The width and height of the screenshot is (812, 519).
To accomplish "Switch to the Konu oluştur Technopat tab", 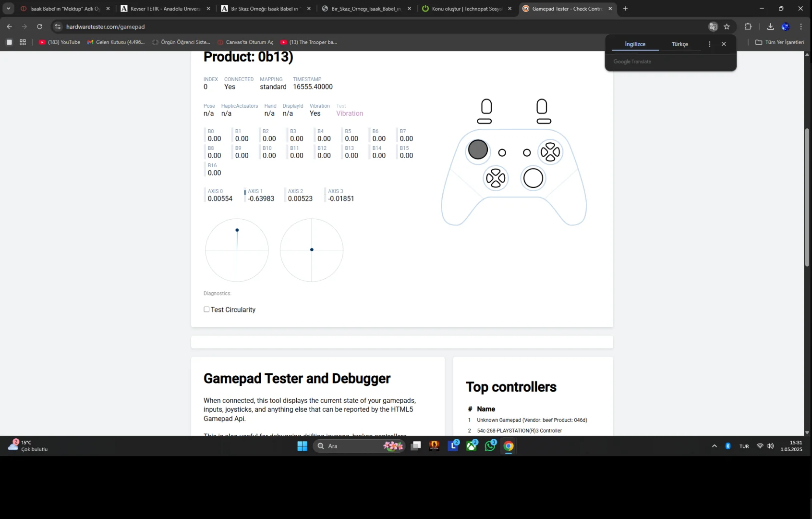I will point(467,9).
